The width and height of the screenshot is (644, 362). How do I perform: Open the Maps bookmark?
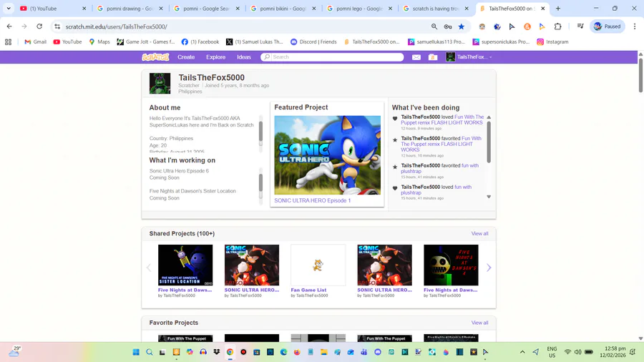click(99, 41)
